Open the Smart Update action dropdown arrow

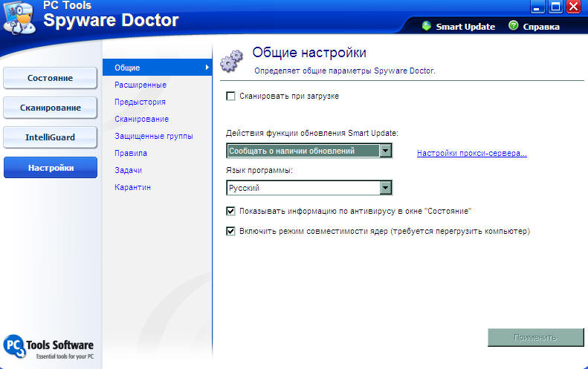pyautogui.click(x=386, y=151)
